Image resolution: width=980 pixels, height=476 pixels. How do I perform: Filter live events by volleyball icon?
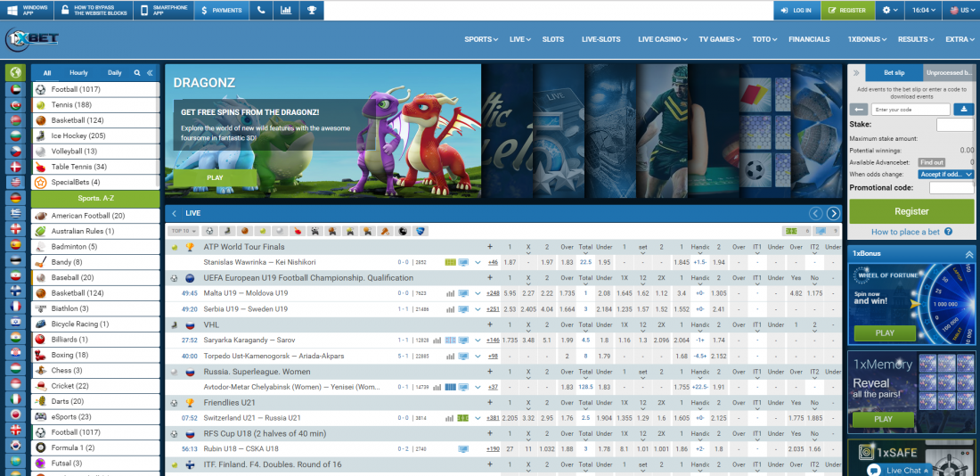point(280,232)
